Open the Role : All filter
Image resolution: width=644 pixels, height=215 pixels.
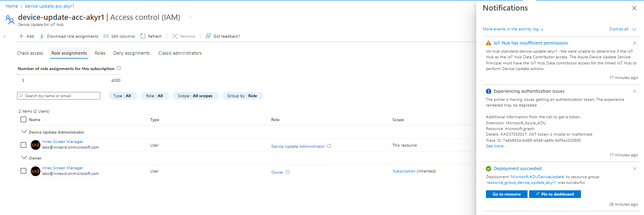(x=155, y=96)
